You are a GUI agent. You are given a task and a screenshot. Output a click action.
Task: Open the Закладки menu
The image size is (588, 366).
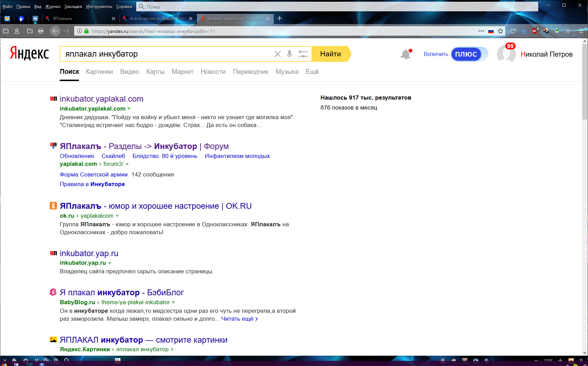[x=73, y=7]
